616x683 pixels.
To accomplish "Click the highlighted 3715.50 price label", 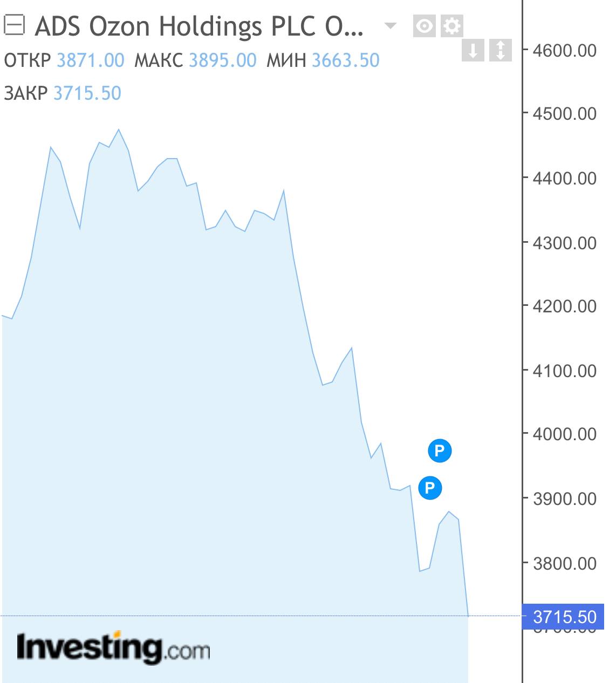I will [x=564, y=616].
